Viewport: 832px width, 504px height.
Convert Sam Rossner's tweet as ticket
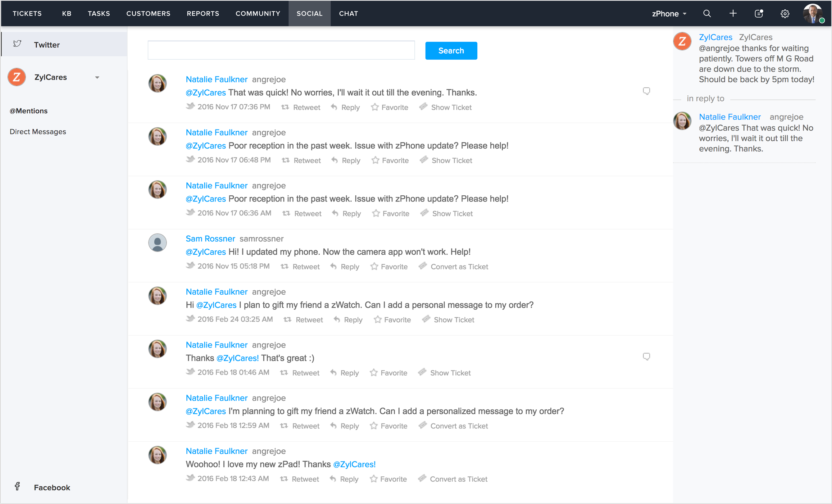pyautogui.click(x=453, y=267)
